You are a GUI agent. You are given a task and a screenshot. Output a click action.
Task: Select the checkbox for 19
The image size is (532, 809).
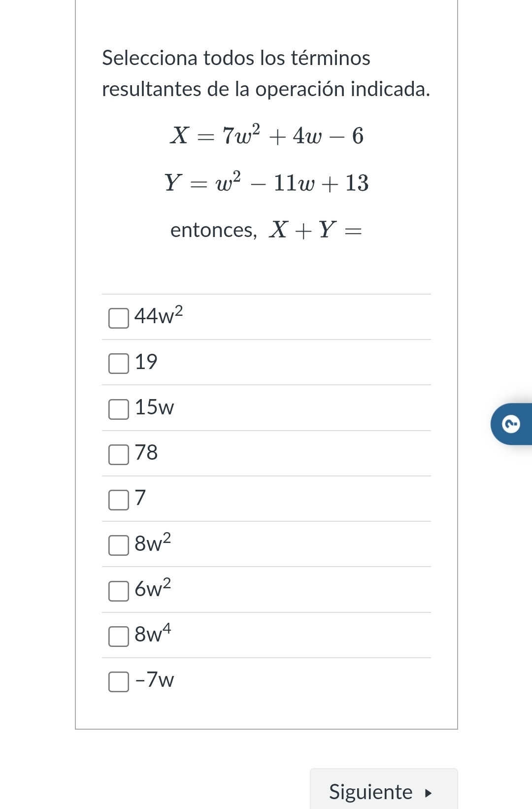pos(119,363)
